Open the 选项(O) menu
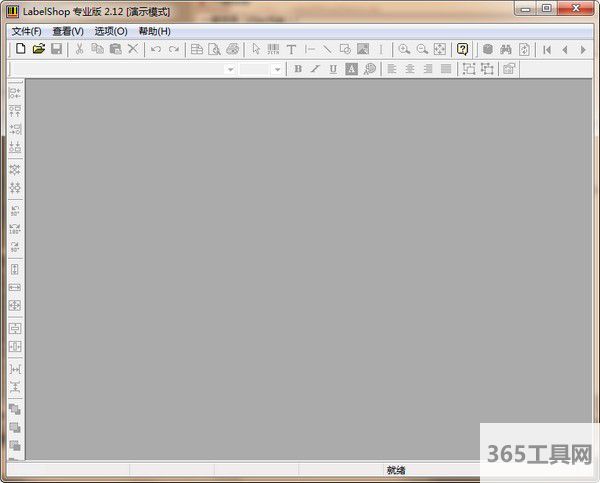 point(111,31)
